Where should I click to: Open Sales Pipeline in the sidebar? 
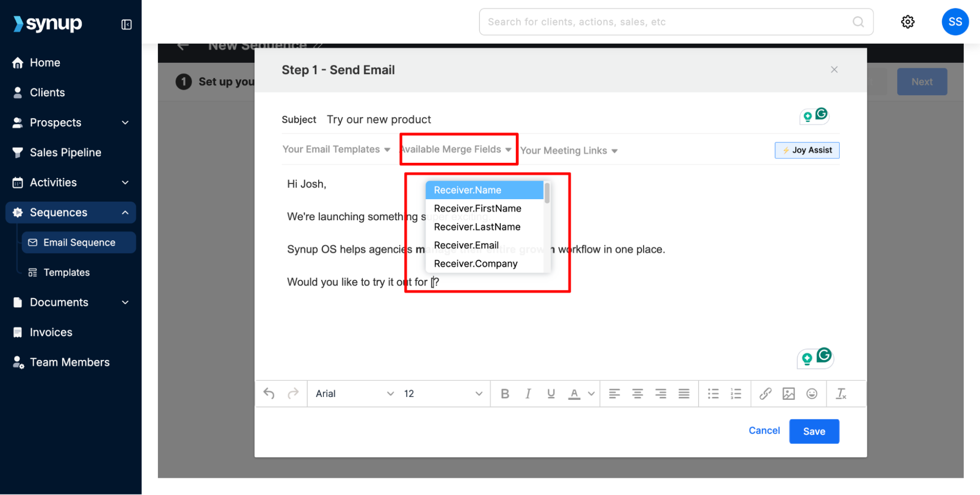click(71, 153)
